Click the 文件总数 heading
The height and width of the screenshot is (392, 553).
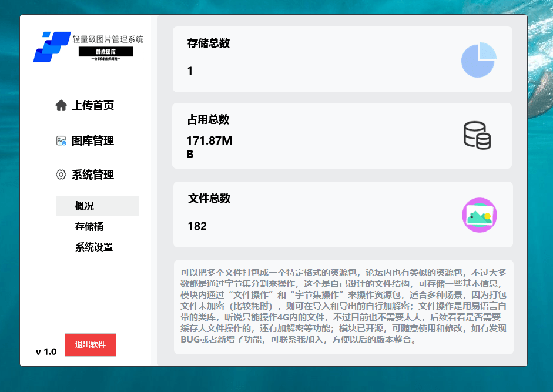pyautogui.click(x=209, y=198)
